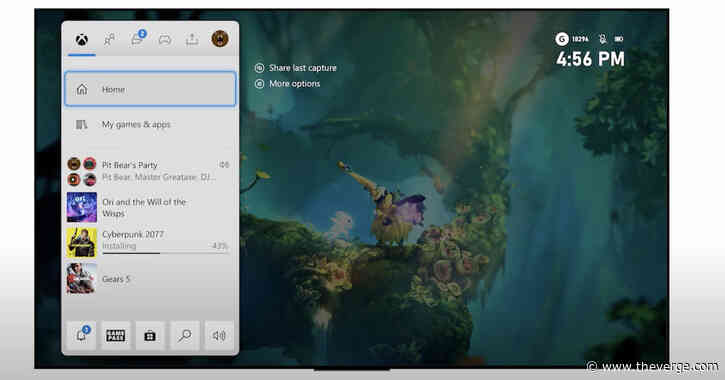Click the Cyberpunk 2077 cover thumbnail
This screenshot has width=725, height=380.
pyautogui.click(x=82, y=242)
